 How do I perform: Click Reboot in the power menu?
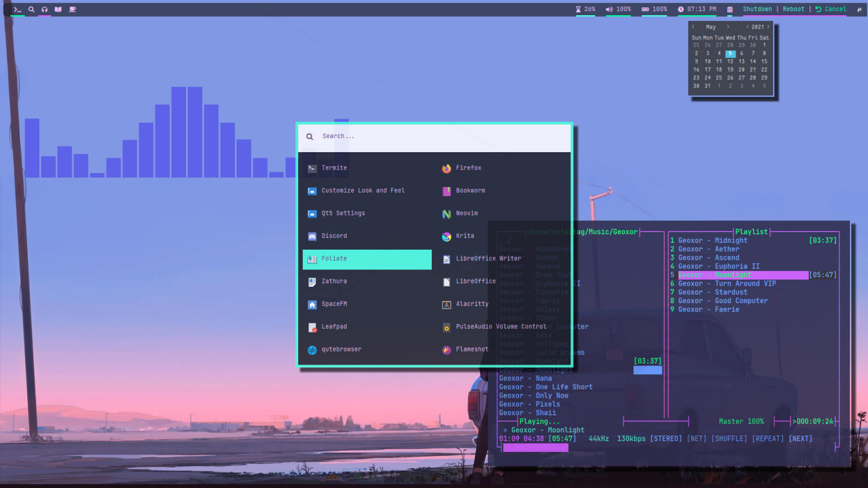793,9
